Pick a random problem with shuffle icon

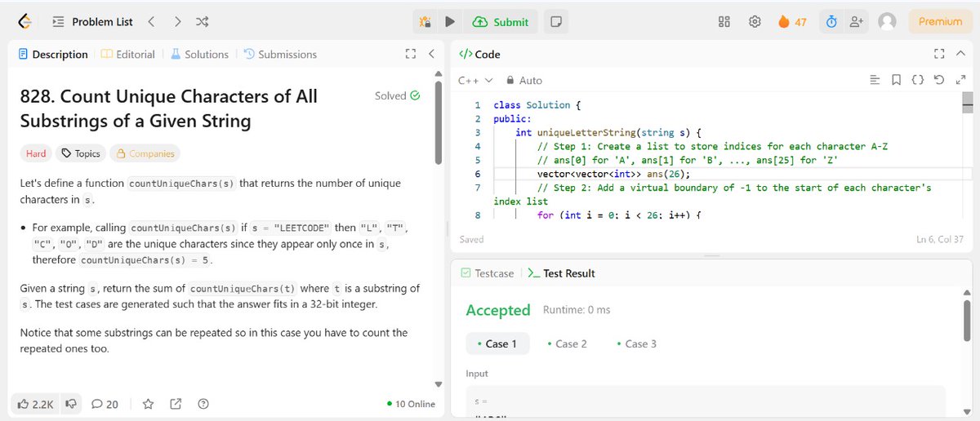(x=203, y=22)
